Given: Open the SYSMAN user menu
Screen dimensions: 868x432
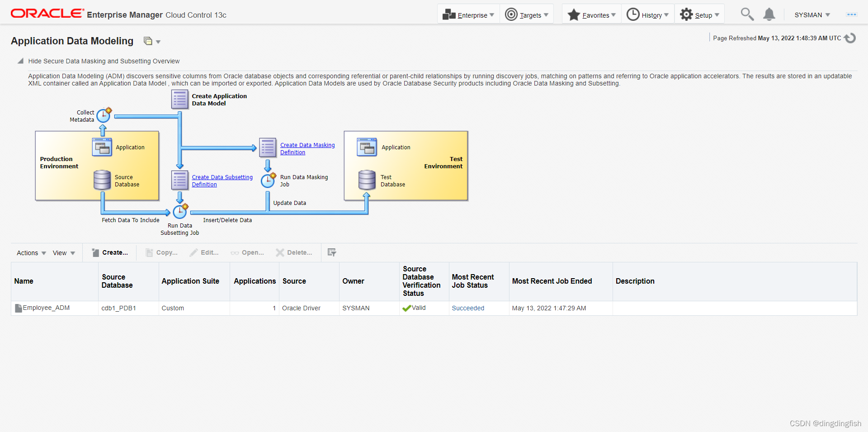Looking at the screenshot, I should click(812, 15).
